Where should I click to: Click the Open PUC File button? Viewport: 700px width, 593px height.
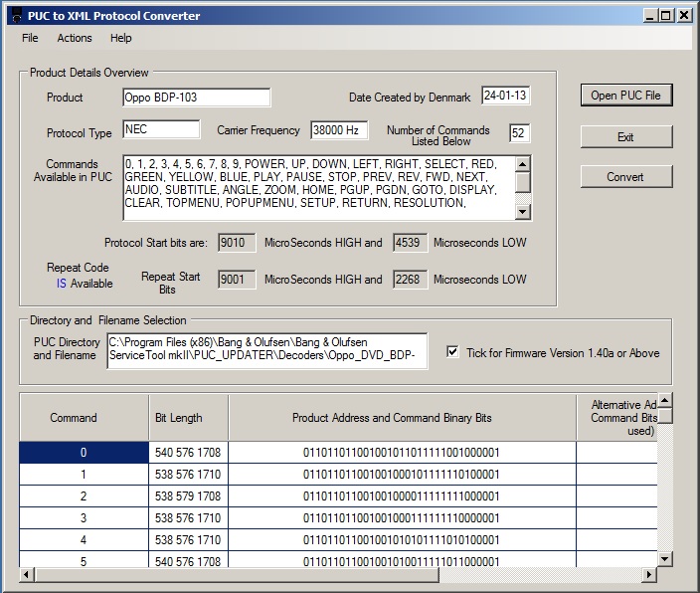(625, 96)
